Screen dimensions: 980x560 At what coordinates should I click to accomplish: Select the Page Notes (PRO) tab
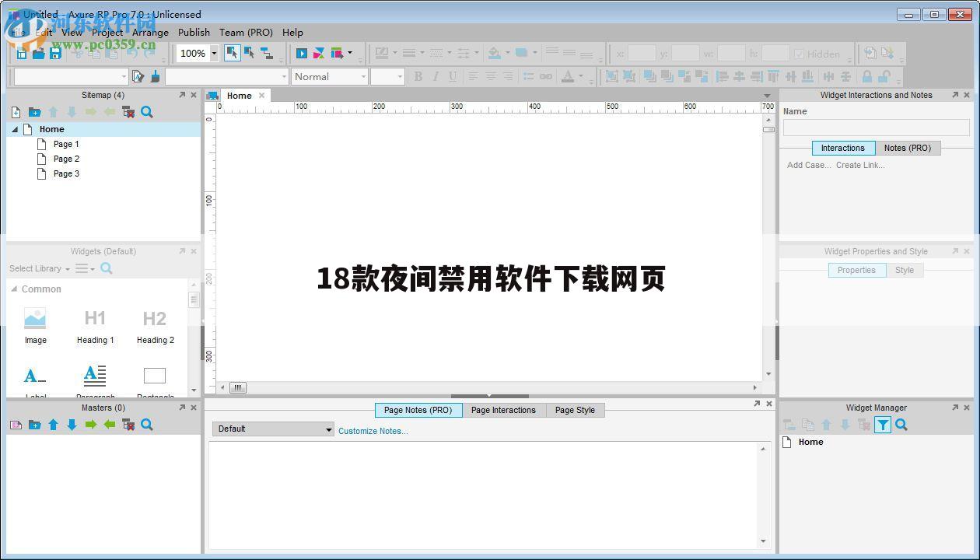418,410
